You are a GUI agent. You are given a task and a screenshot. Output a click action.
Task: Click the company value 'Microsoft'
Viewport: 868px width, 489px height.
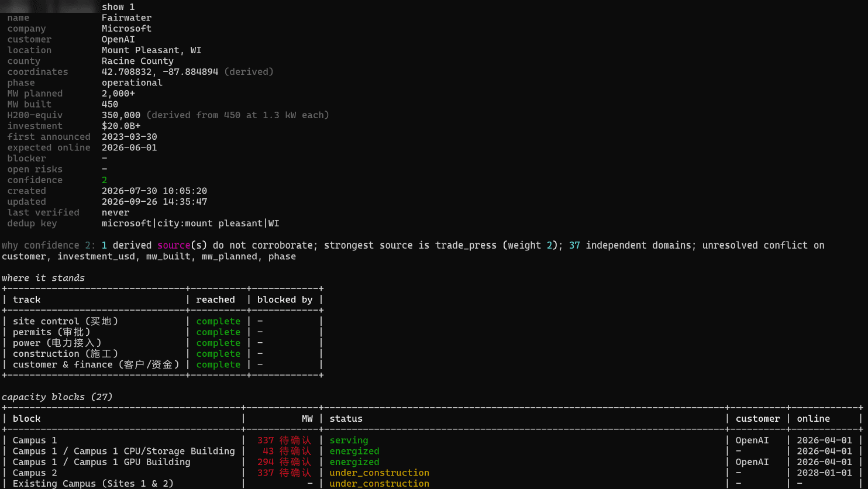126,29
